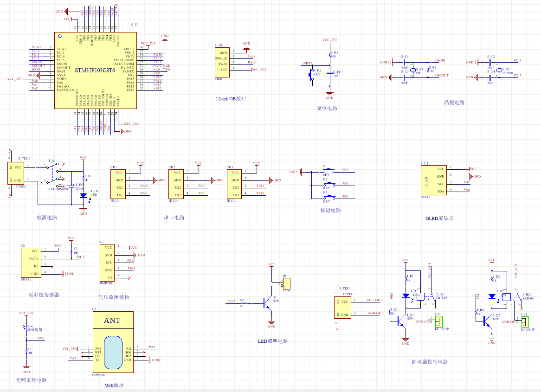Click the J_Q2 NPN transistor symbol

tap(488, 321)
